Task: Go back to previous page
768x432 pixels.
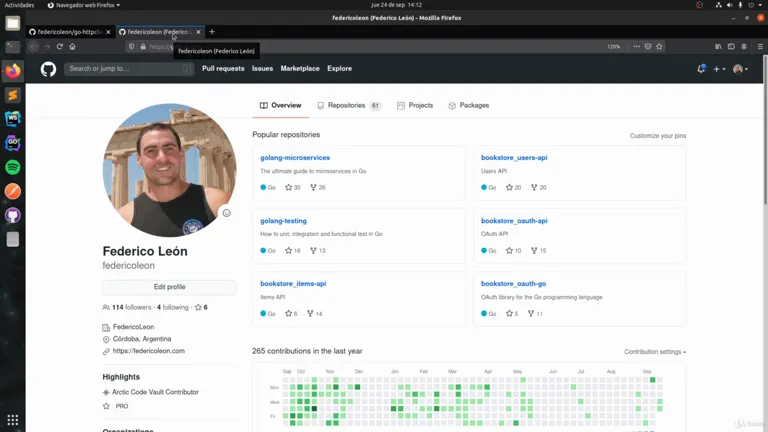Action: point(33,47)
